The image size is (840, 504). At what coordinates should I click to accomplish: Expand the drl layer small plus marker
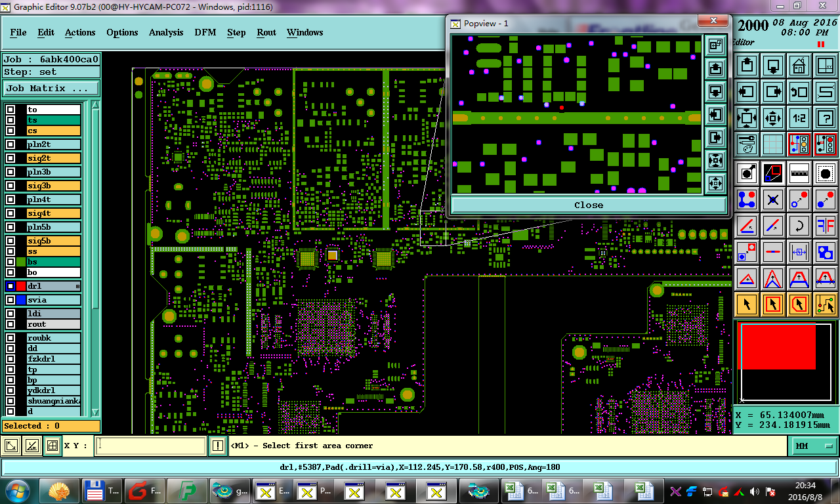(77, 287)
